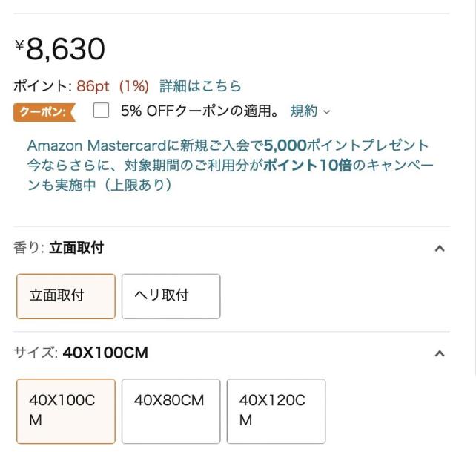Enable the 5% OFF coupon checkbox
The height and width of the screenshot is (452, 476).
(102, 111)
